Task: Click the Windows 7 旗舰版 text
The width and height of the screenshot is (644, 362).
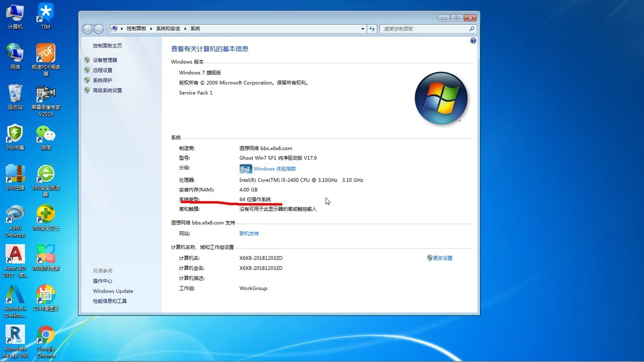Action: pyautogui.click(x=200, y=73)
